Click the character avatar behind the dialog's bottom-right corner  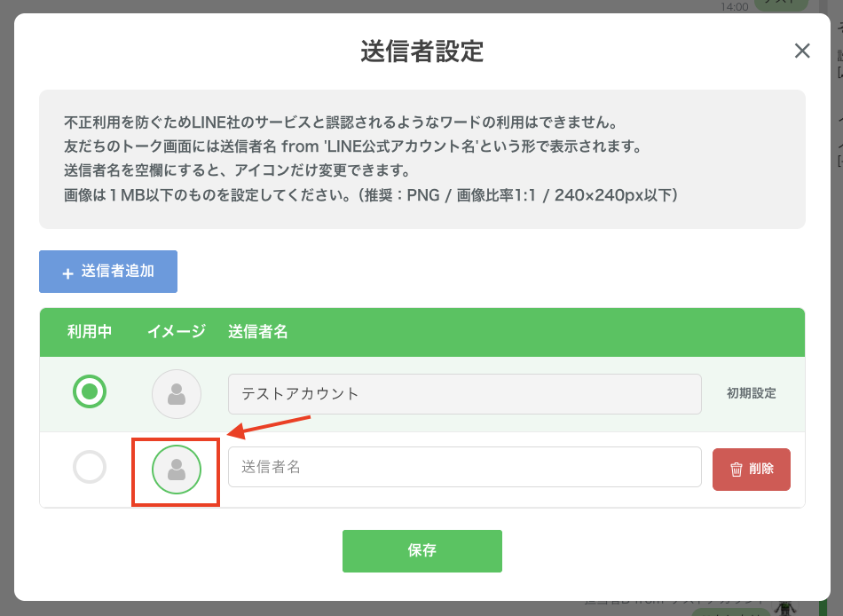click(x=784, y=607)
